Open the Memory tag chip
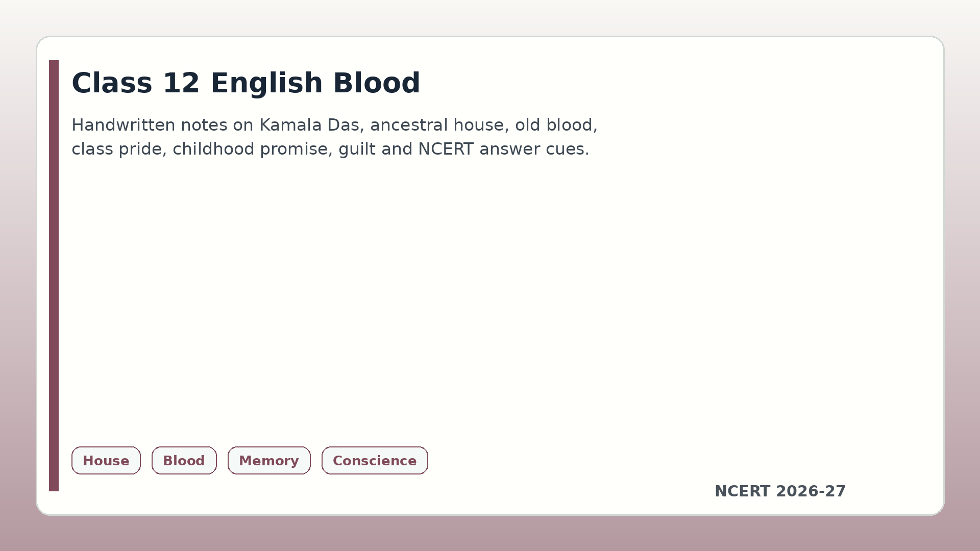This screenshot has height=551, width=980. click(269, 460)
